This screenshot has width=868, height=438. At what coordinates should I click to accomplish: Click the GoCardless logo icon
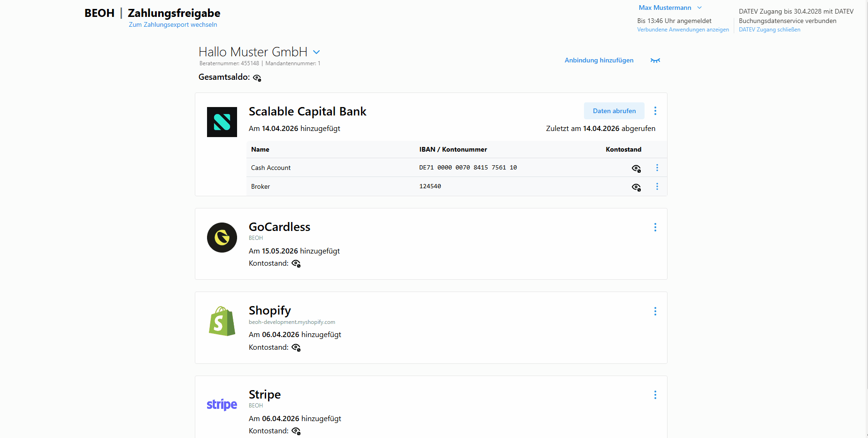pos(222,238)
